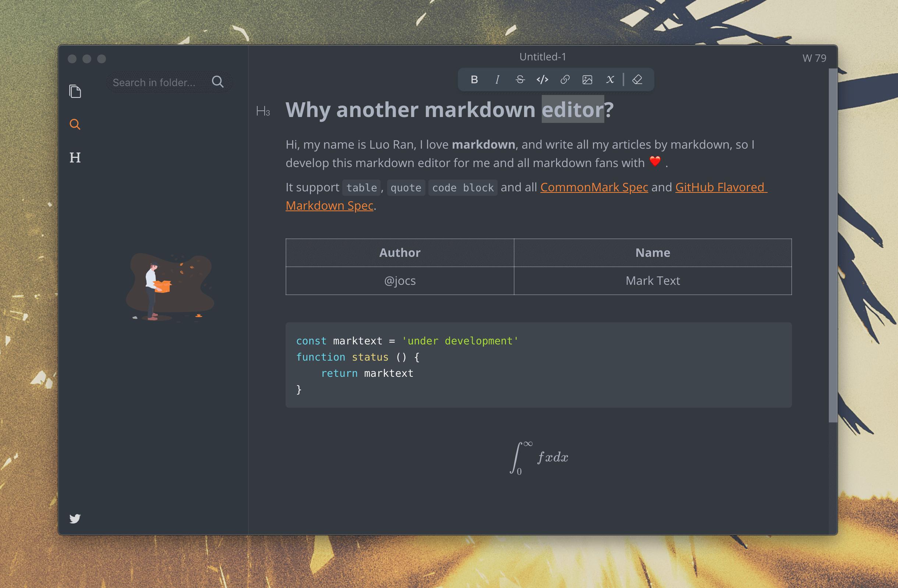The height and width of the screenshot is (588, 898).
Task: Click the Inline Code formatting icon
Action: (x=542, y=79)
